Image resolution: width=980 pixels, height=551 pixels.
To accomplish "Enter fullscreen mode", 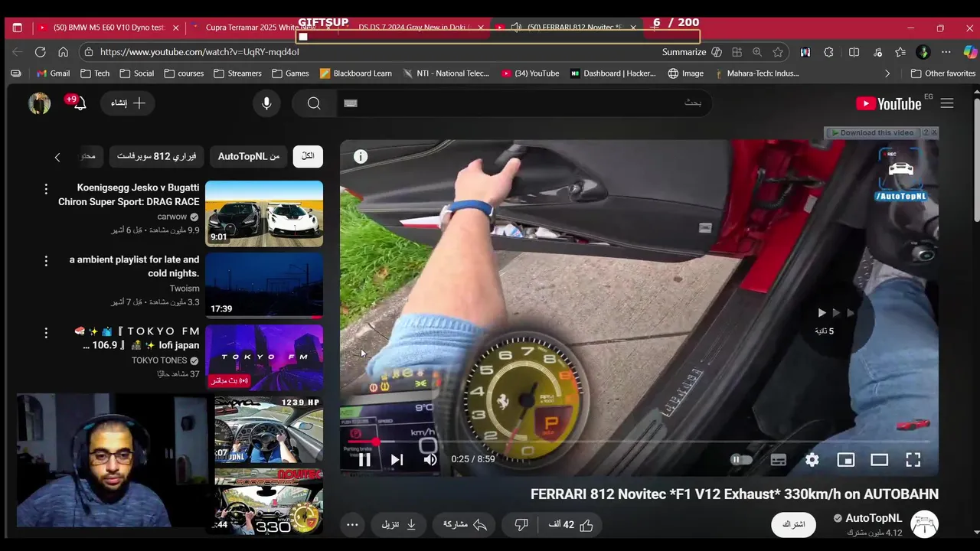I will pyautogui.click(x=913, y=459).
